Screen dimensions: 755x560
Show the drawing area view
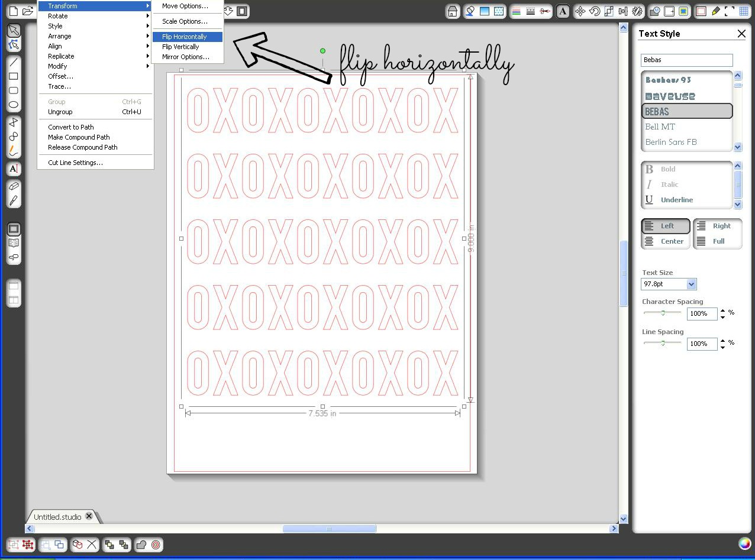14,229
